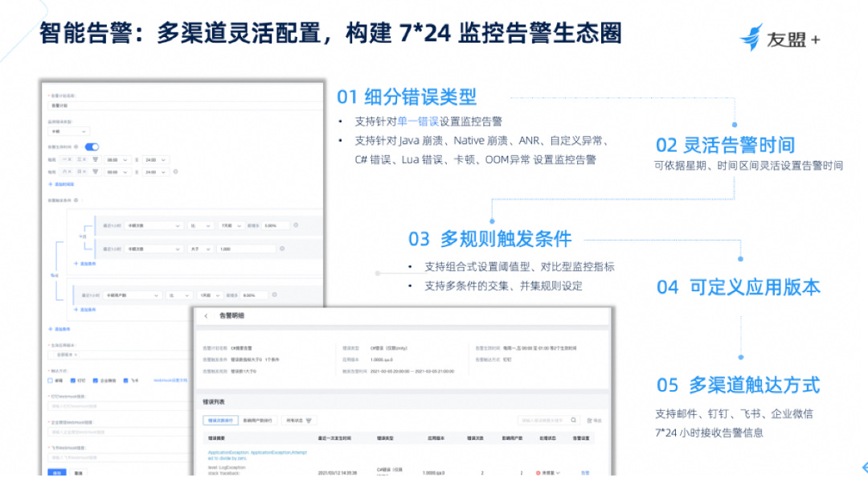Open the Webhook设置文档 link
This screenshot has width=868, height=477.
tap(170, 380)
